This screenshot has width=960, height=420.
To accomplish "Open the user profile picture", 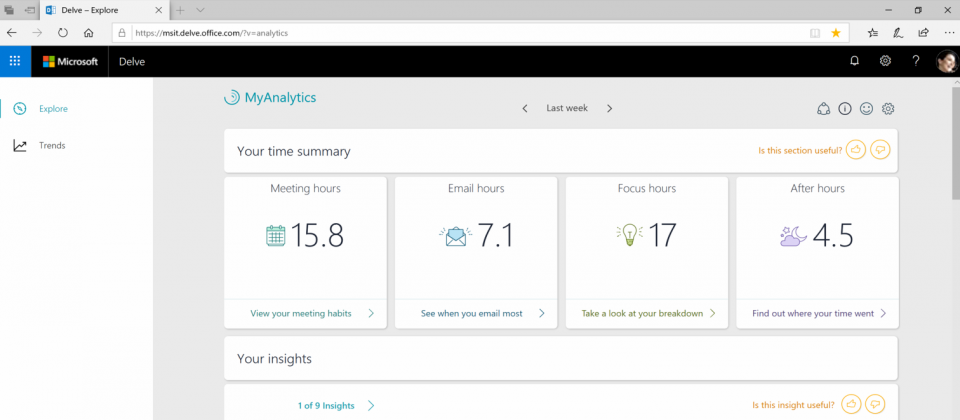I will (x=946, y=61).
